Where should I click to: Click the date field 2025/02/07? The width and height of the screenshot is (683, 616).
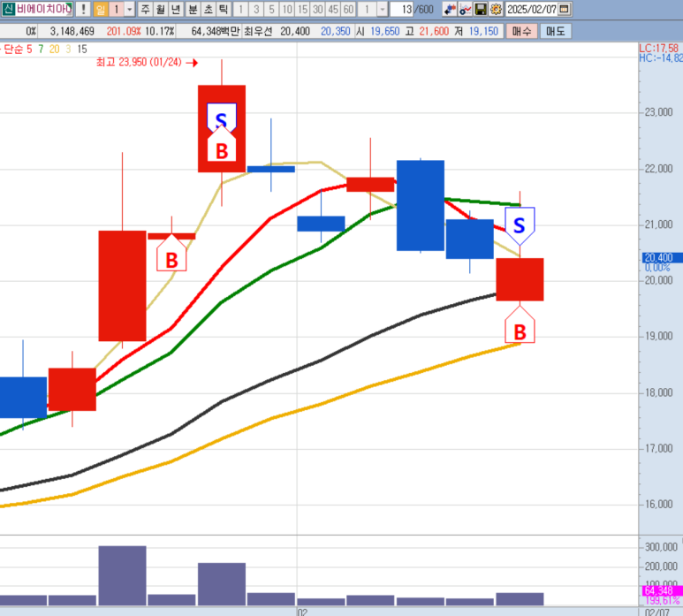pyautogui.click(x=531, y=9)
